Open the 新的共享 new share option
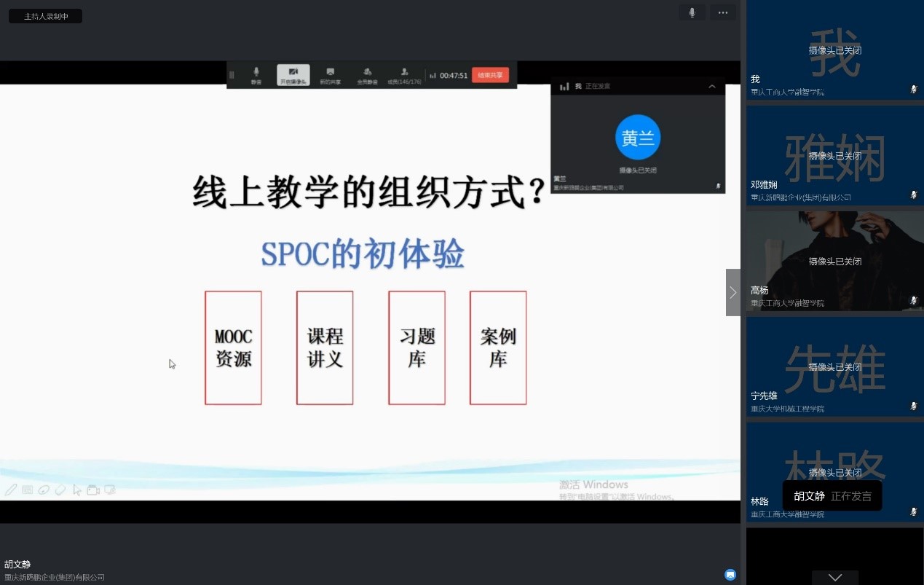Screen dimensions: 924x585 click(330, 74)
